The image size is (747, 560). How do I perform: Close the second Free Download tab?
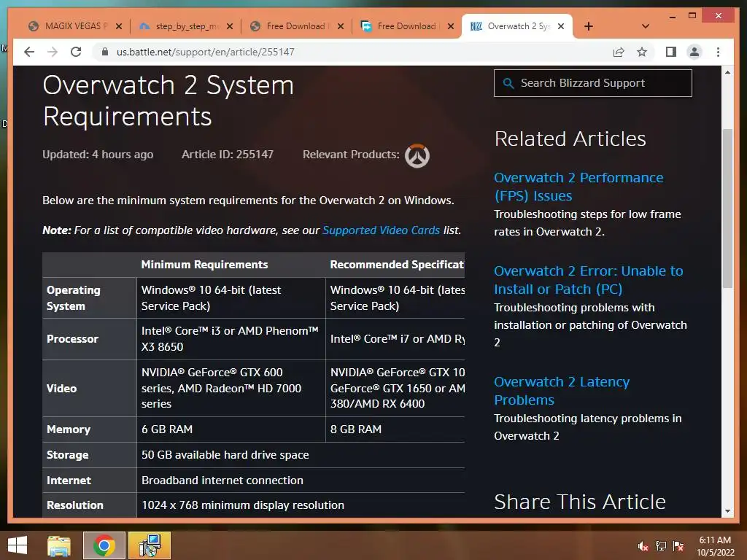[451, 26]
